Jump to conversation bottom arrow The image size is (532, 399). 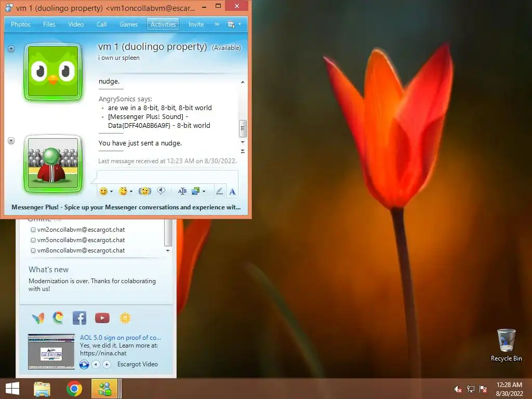click(x=243, y=151)
